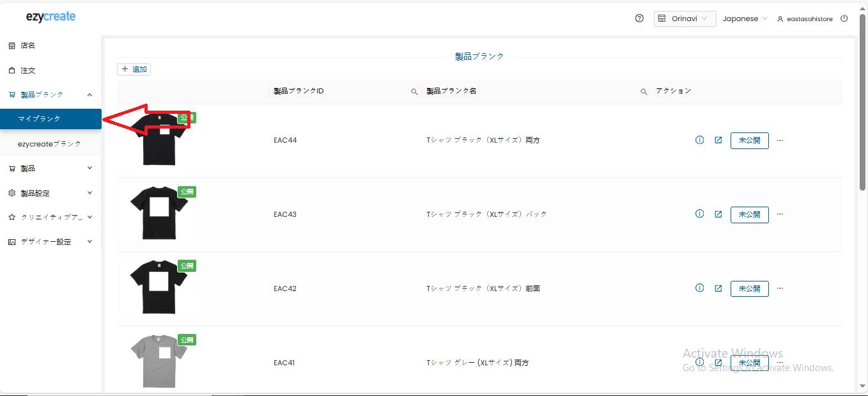Click external link icon for EAC44
The image size is (868, 396).
pyautogui.click(x=718, y=140)
